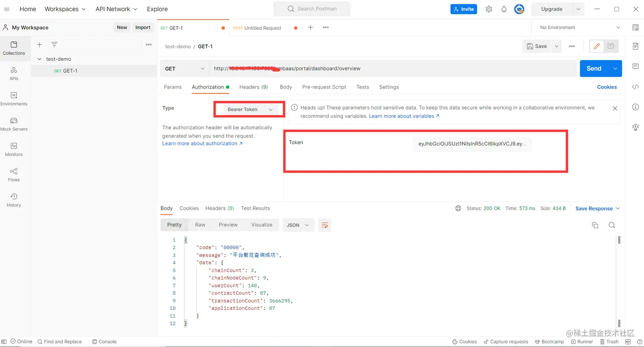Switch to the Params tab
The image size is (644, 347).
click(172, 87)
